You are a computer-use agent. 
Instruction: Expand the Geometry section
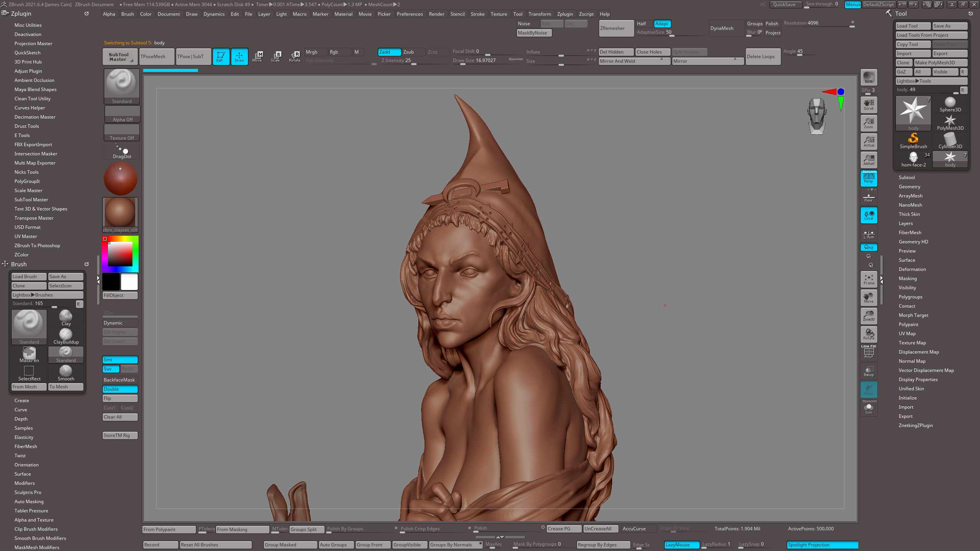pyautogui.click(x=909, y=187)
